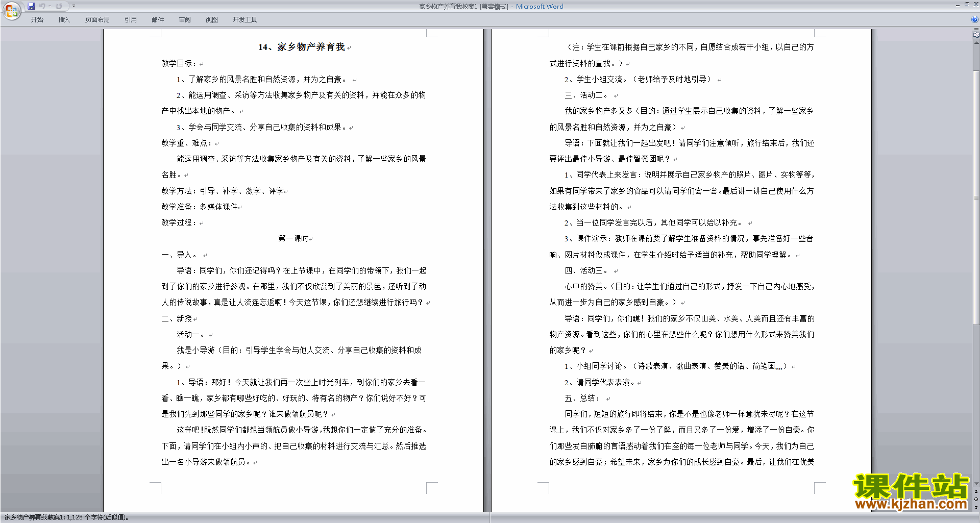The width and height of the screenshot is (980, 523).
Task: Click the line 三、活动二。 on right page
Action: [x=587, y=95]
